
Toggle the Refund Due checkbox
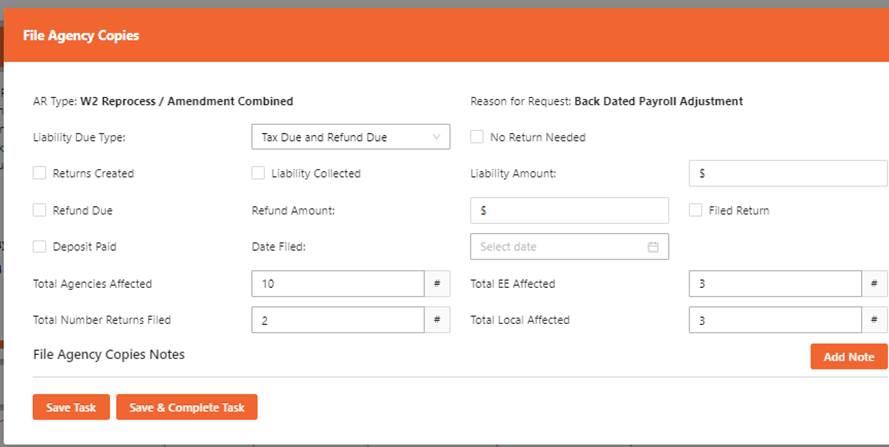coord(40,211)
